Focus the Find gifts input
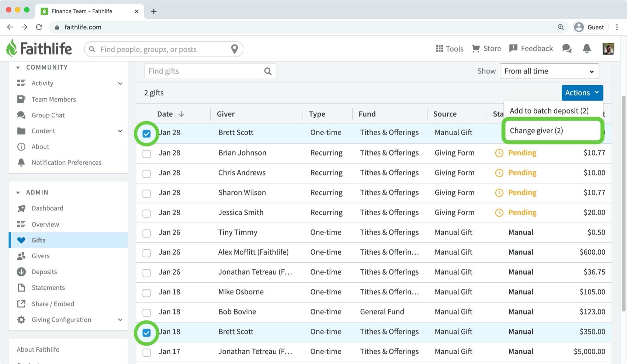The image size is (627, 364). pyautogui.click(x=210, y=71)
